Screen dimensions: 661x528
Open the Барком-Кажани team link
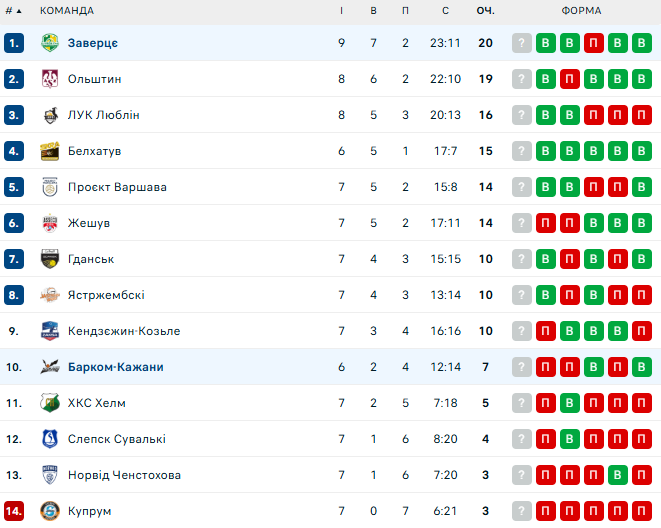coord(115,367)
